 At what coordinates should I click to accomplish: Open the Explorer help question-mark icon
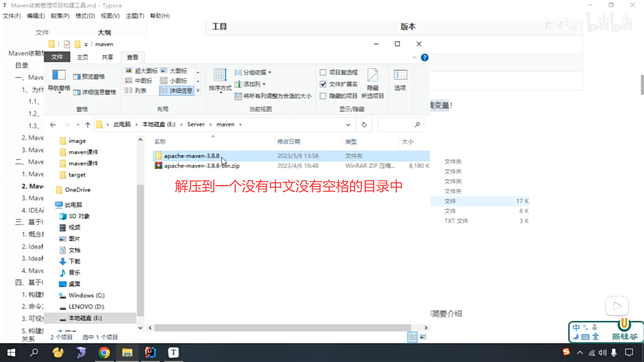[x=425, y=58]
